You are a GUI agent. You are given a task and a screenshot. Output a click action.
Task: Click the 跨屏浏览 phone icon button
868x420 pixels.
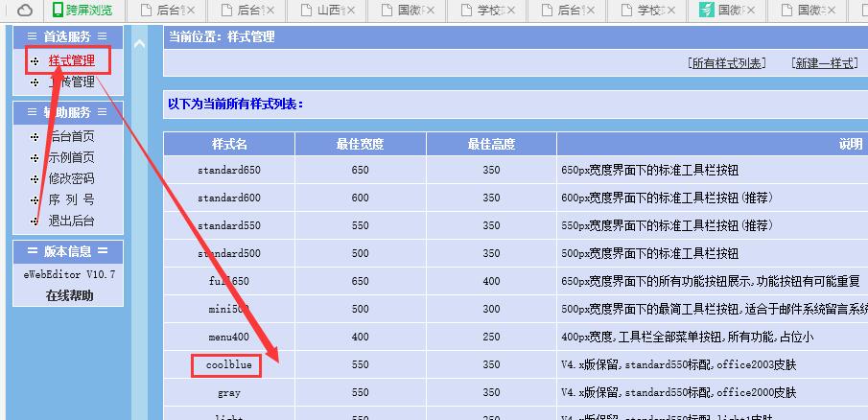59,11
